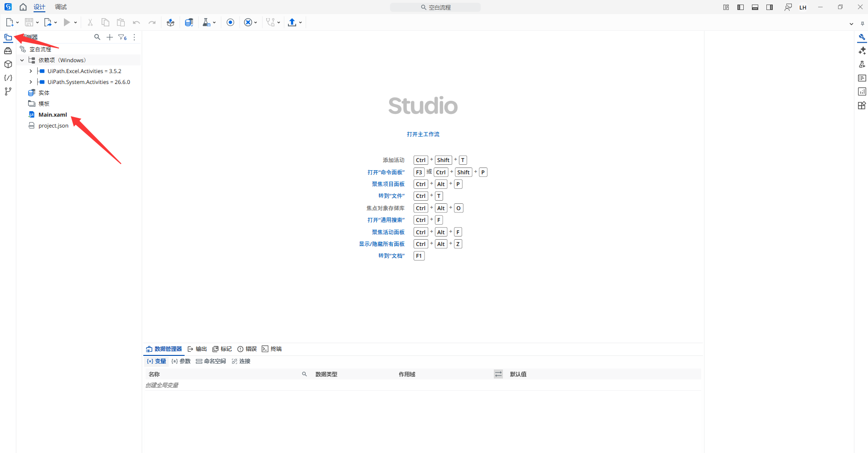Click the 显示/隐藏所有面板 link
Image resolution: width=868 pixels, height=453 pixels.
(x=382, y=244)
